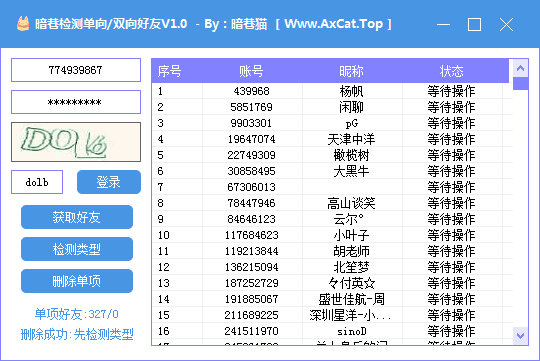Select the row with account 84646123
540x361 pixels.
coord(332,219)
